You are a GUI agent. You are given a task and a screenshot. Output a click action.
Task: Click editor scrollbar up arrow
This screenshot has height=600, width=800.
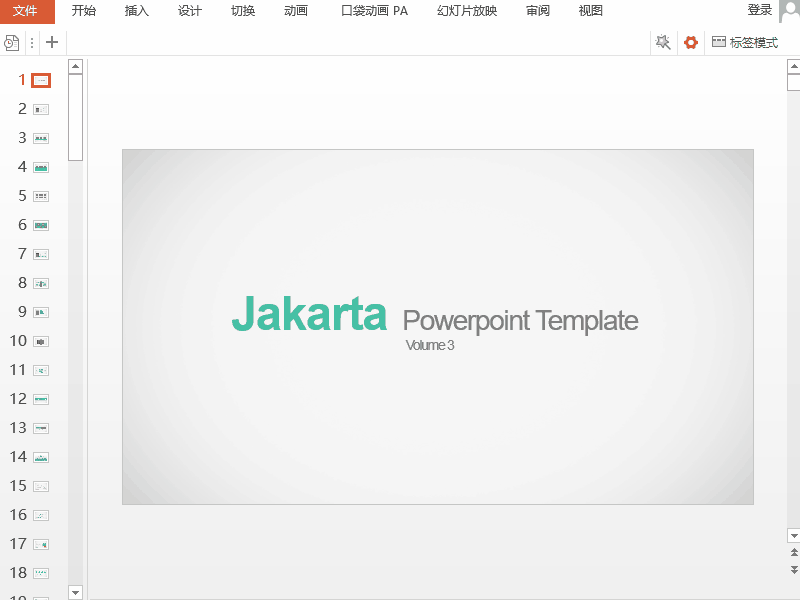coord(794,66)
